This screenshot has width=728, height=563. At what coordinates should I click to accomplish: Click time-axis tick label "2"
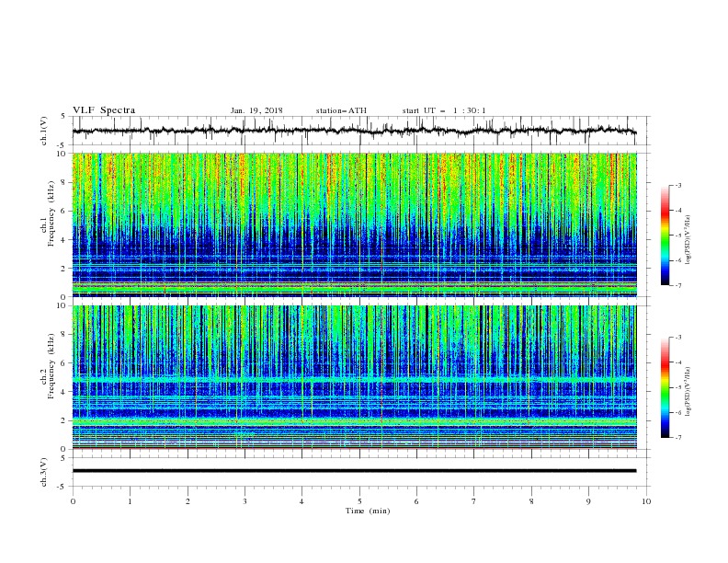188,501
